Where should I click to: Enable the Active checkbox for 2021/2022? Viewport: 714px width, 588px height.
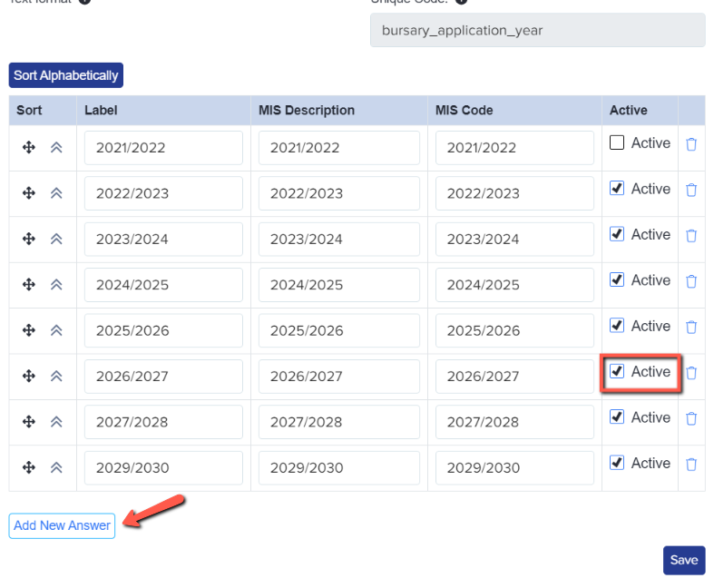pyautogui.click(x=617, y=143)
